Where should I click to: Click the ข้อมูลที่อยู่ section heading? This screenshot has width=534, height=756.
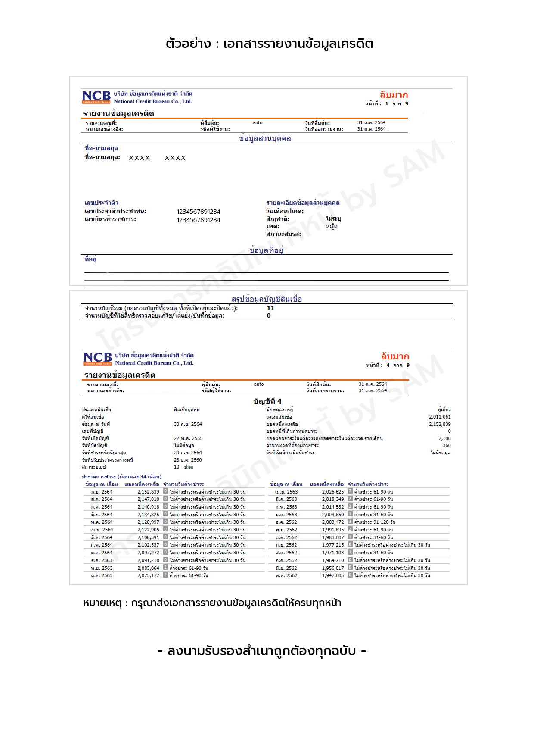(266, 250)
